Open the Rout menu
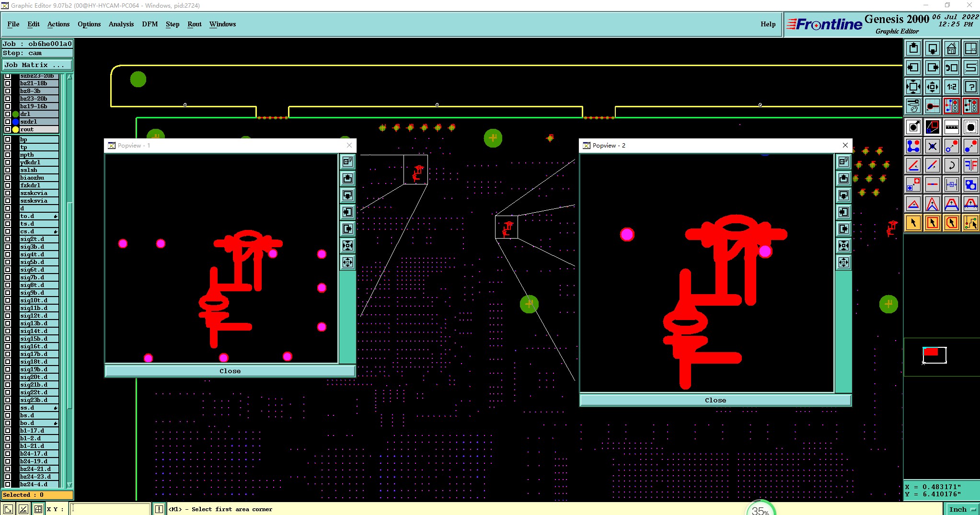This screenshot has width=980, height=515. (195, 24)
